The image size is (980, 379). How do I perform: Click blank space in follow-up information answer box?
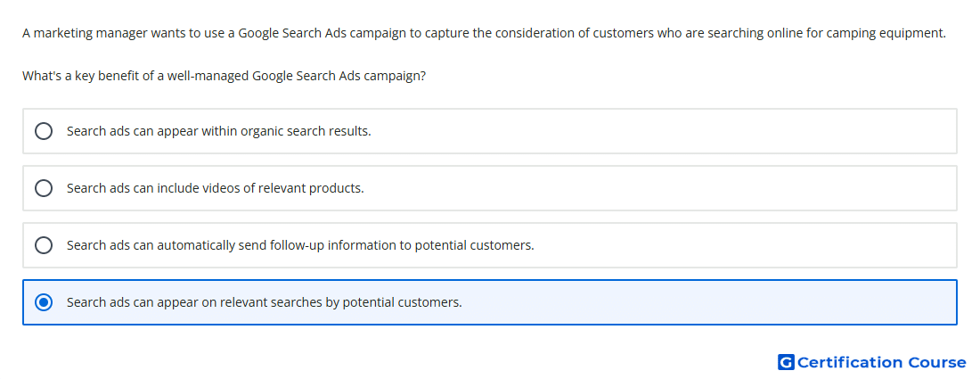tap(744, 245)
